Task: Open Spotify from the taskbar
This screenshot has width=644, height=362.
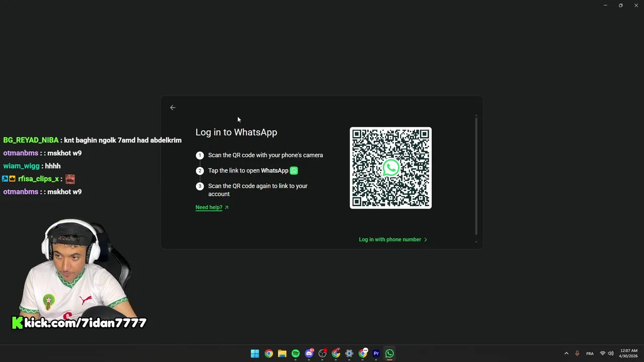Action: pos(295,353)
